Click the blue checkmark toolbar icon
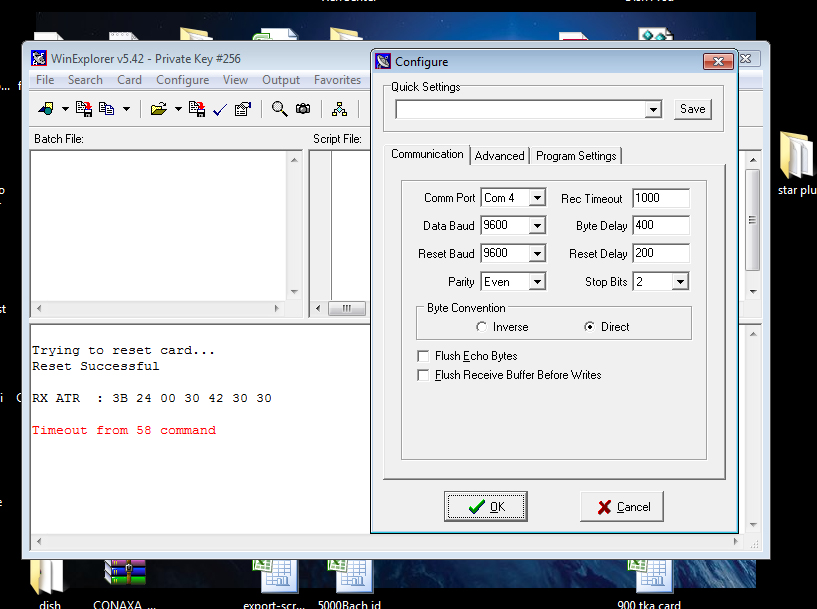817x609 pixels. click(220, 109)
